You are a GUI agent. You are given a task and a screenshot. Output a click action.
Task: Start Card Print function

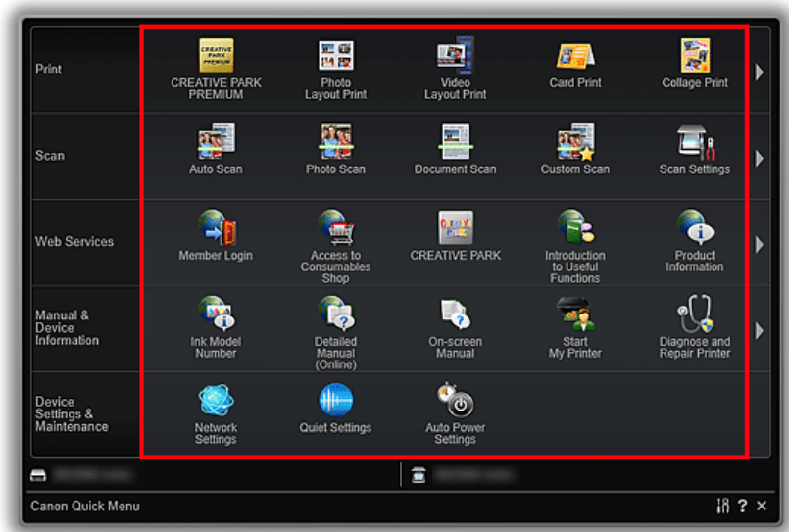(x=574, y=57)
